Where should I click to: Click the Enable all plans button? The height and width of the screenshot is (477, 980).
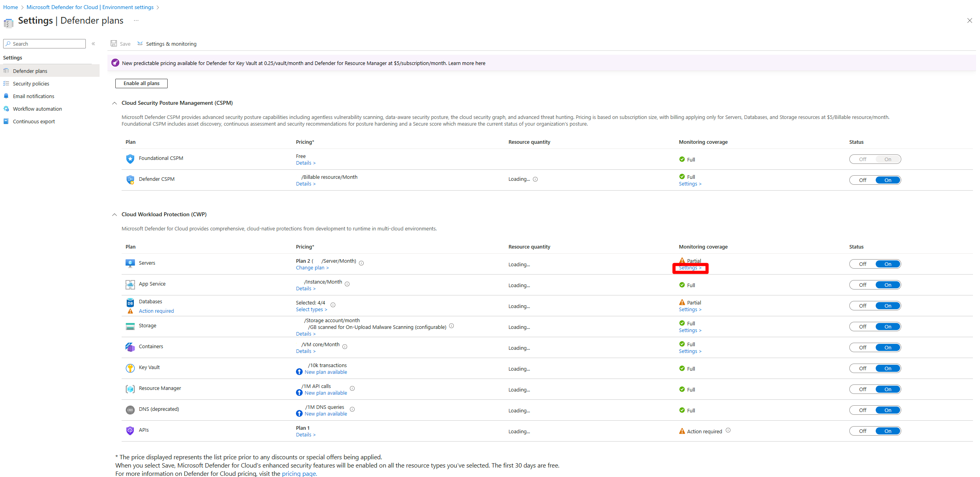point(141,84)
